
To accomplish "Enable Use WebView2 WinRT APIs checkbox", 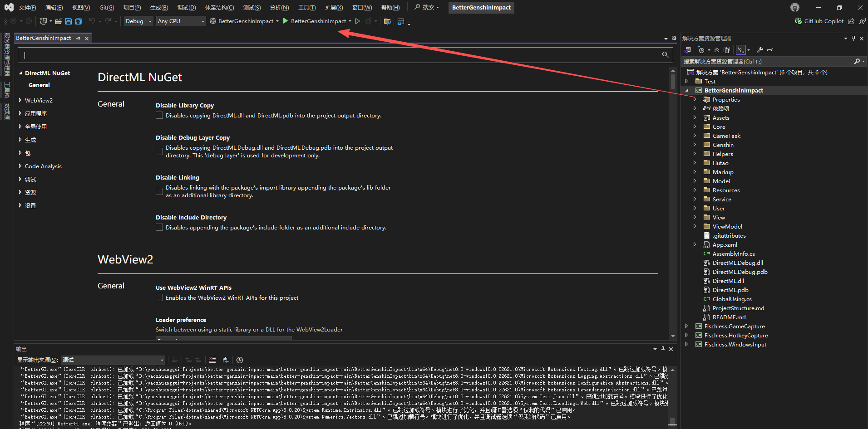I will (x=159, y=298).
